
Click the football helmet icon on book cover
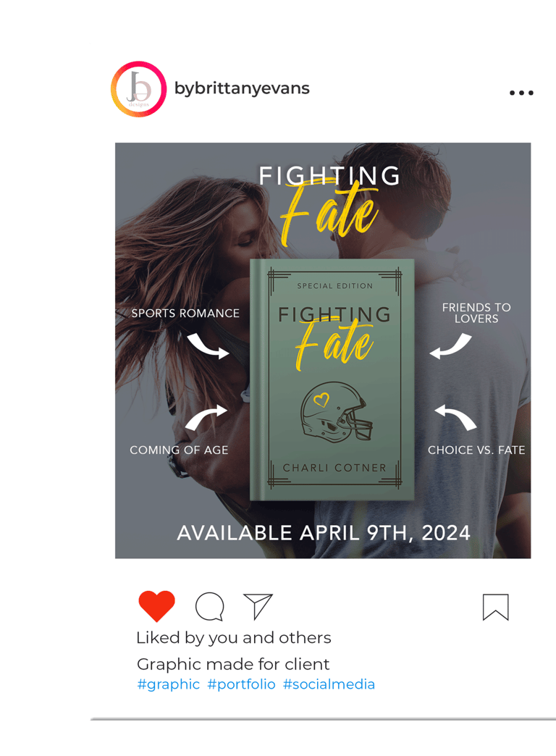coord(336,413)
